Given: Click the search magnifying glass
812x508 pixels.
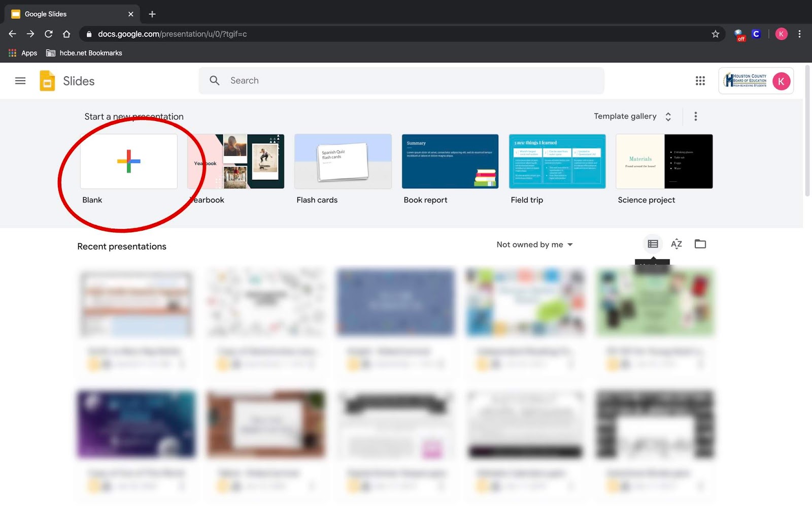Looking at the screenshot, I should (214, 80).
